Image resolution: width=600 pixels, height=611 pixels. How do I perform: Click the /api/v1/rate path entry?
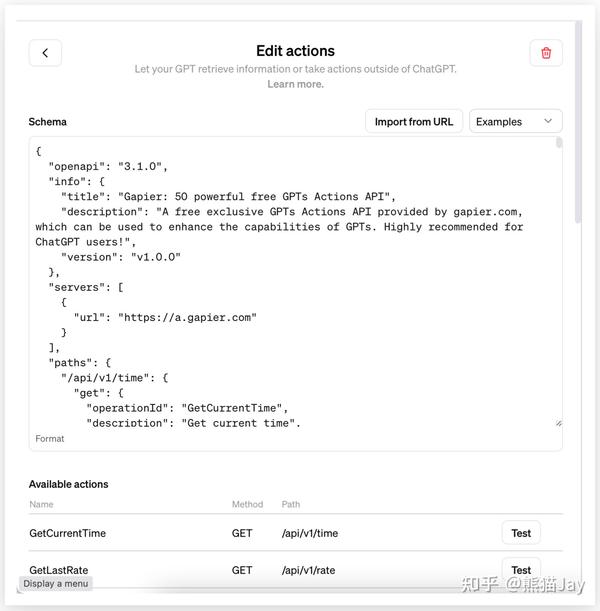[x=310, y=570]
